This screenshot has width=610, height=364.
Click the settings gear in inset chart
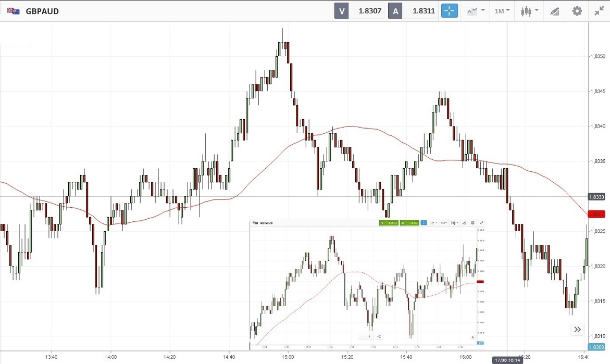[472, 223]
